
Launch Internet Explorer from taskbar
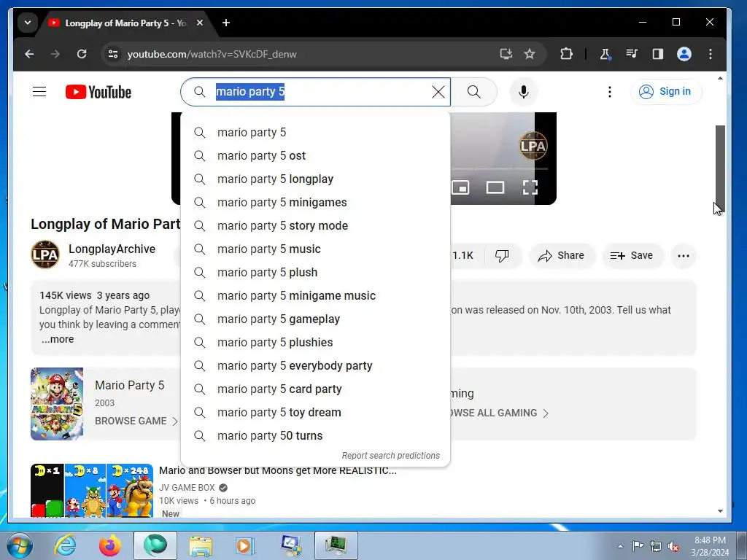click(65, 545)
